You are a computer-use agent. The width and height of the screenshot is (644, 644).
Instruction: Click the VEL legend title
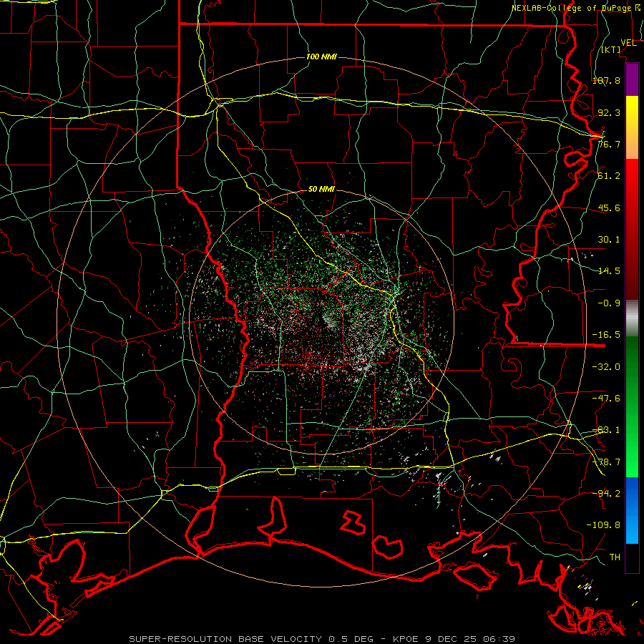coord(629,43)
